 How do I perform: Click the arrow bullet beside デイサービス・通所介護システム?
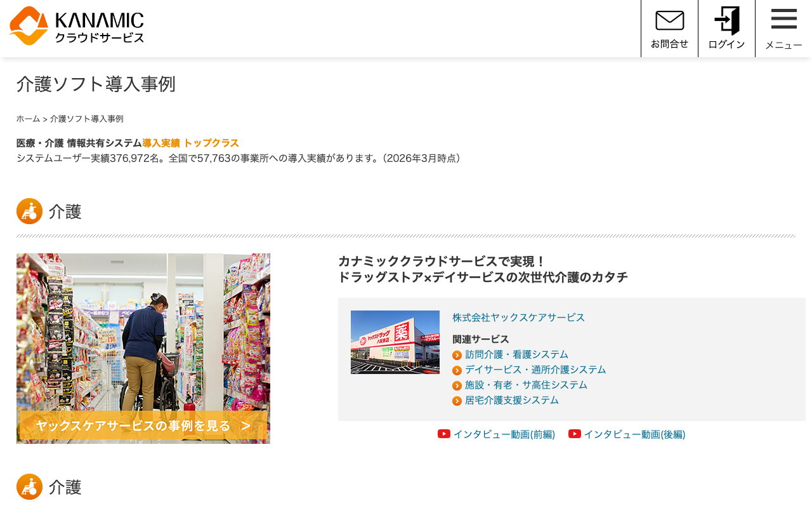coord(457,370)
